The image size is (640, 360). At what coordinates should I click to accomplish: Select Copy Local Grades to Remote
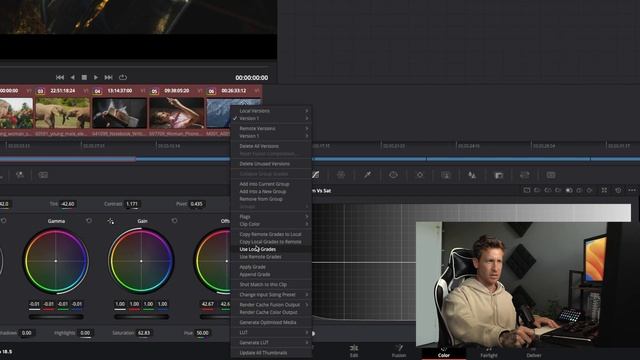[271, 242]
